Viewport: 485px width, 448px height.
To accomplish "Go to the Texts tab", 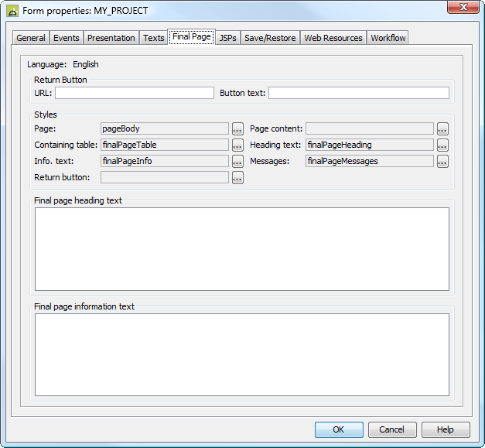I will tap(154, 38).
